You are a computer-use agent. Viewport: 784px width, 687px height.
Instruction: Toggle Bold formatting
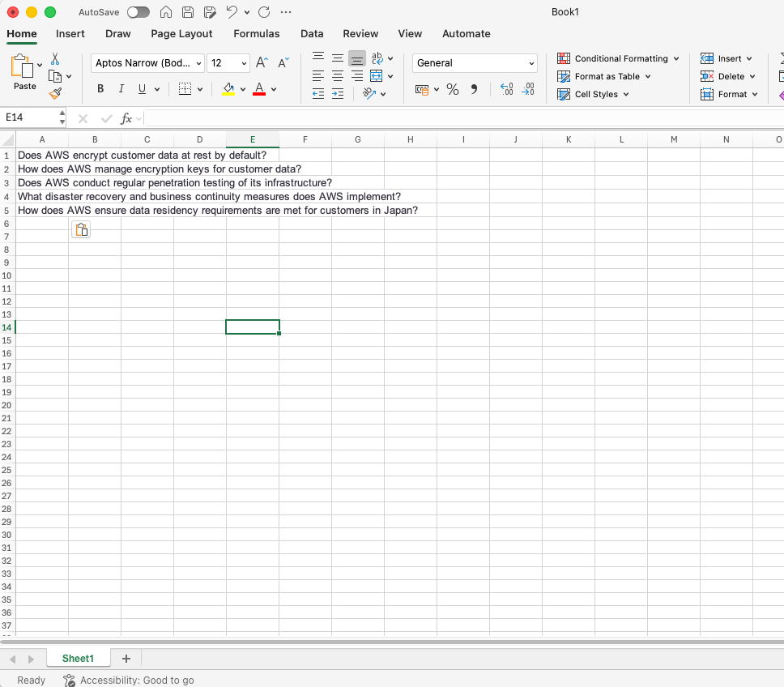(100, 89)
